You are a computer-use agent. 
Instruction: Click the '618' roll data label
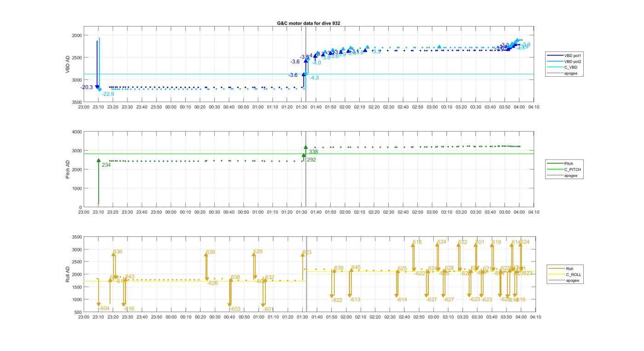coord(417,243)
